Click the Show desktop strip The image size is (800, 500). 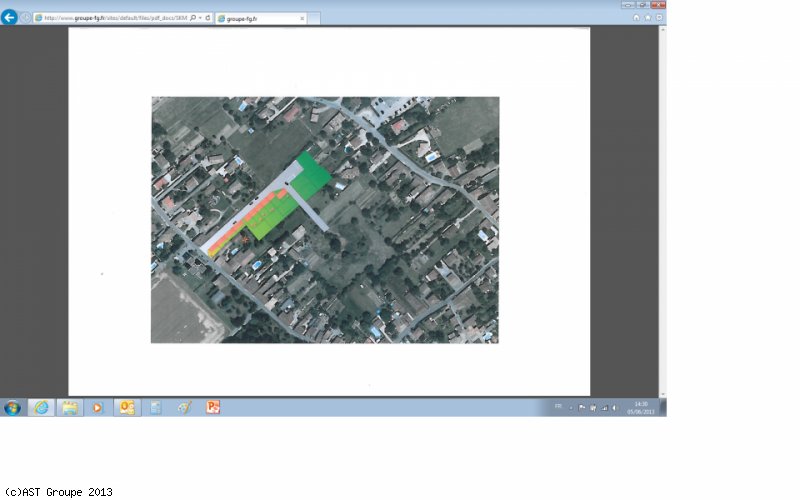tap(663, 408)
